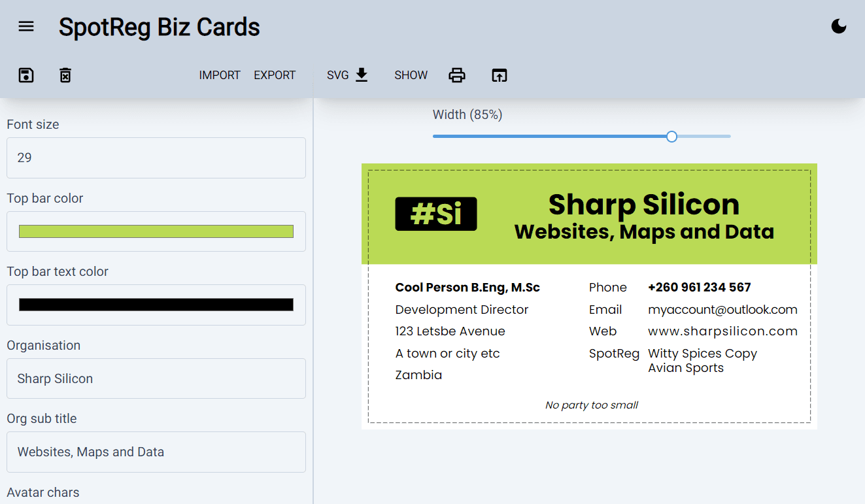
Task: Click the 'Width (85%)' label
Action: coord(467,114)
